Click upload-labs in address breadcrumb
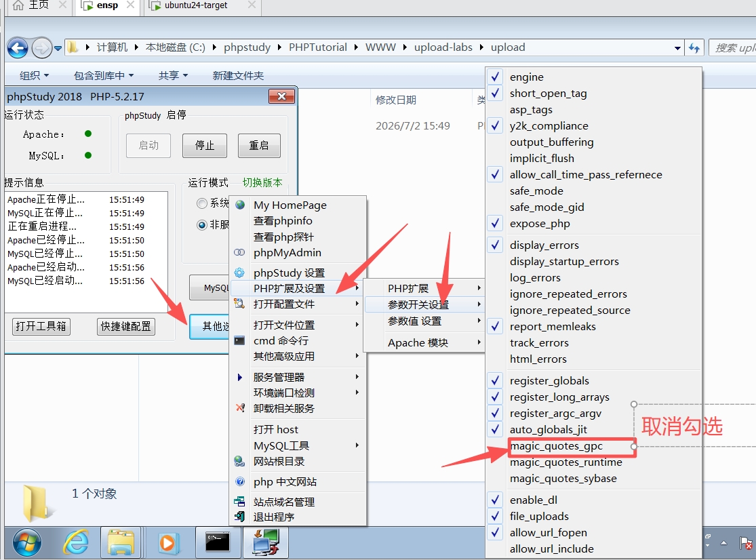Image resolution: width=756 pixels, height=560 pixels. tap(443, 47)
